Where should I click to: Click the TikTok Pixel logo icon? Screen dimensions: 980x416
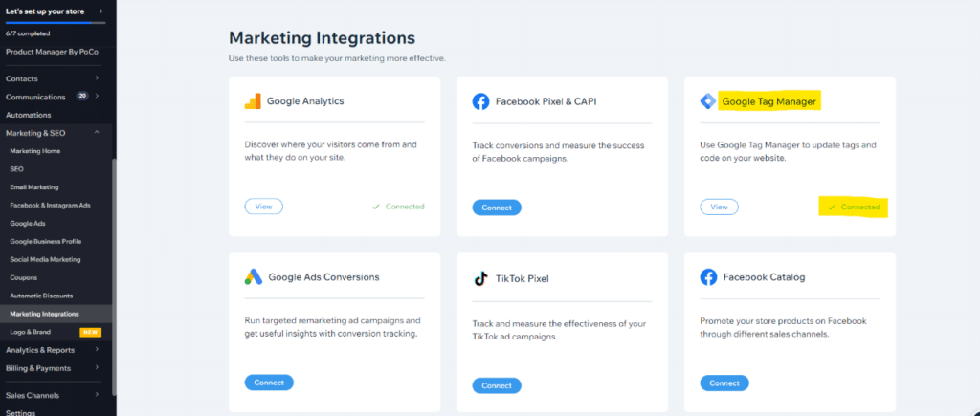pos(480,278)
